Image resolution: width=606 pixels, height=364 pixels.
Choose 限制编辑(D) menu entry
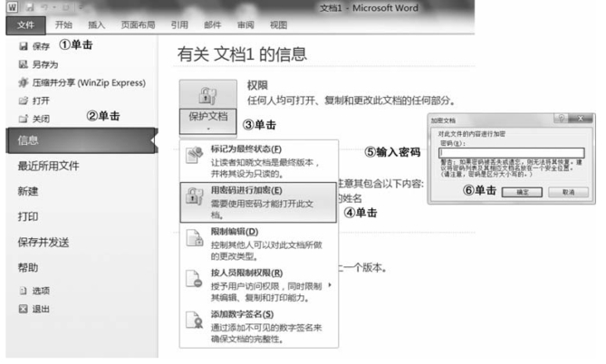(258, 244)
